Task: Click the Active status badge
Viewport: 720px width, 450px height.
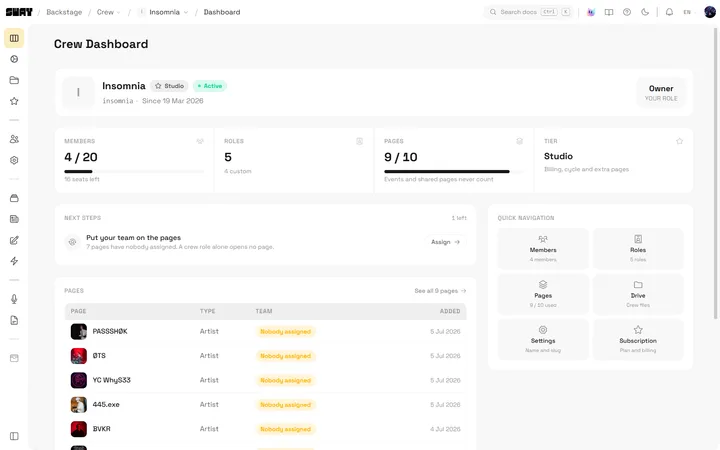Action: coord(210,86)
